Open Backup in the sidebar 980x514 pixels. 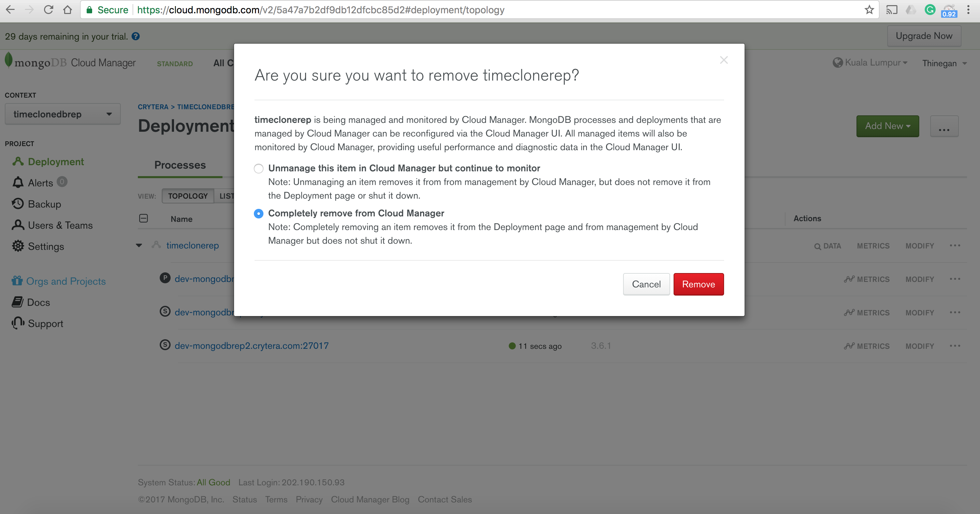pyautogui.click(x=37, y=204)
